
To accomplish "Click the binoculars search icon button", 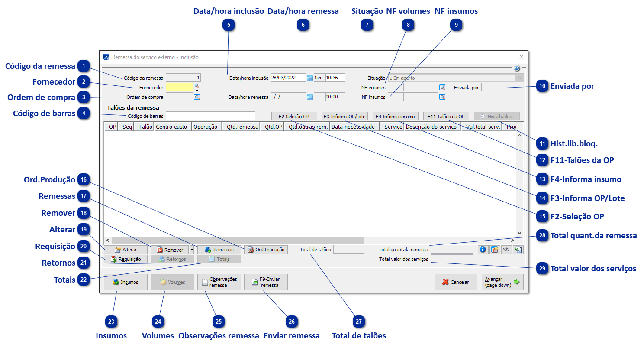I will [506, 250].
